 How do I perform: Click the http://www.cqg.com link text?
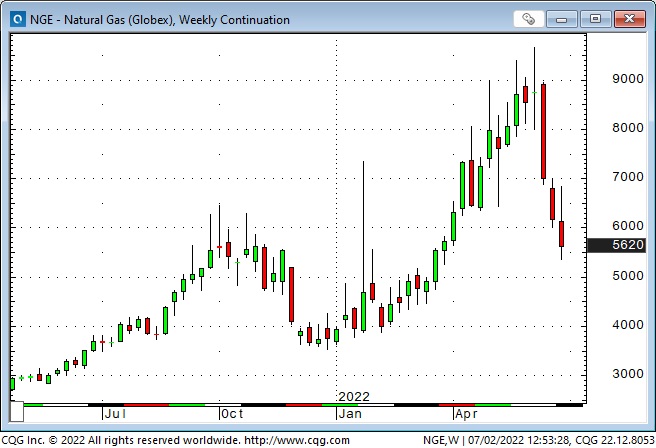pos(297,440)
